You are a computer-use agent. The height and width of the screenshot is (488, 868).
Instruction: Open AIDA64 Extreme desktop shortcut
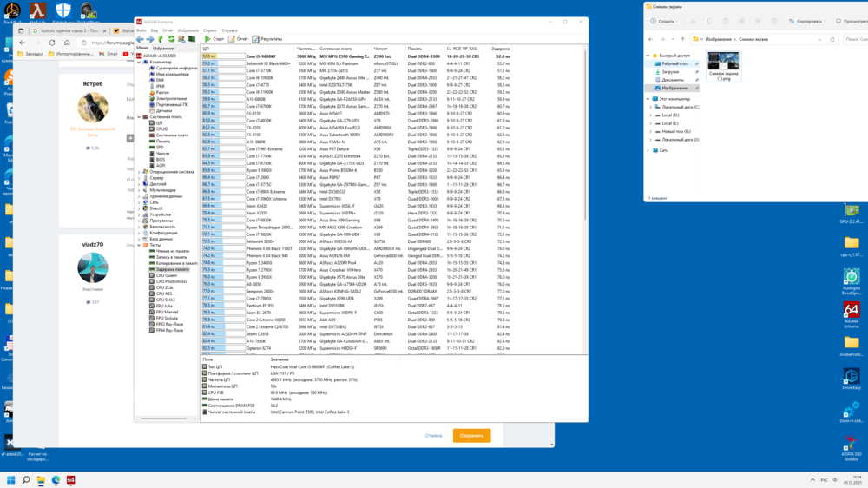tap(852, 314)
